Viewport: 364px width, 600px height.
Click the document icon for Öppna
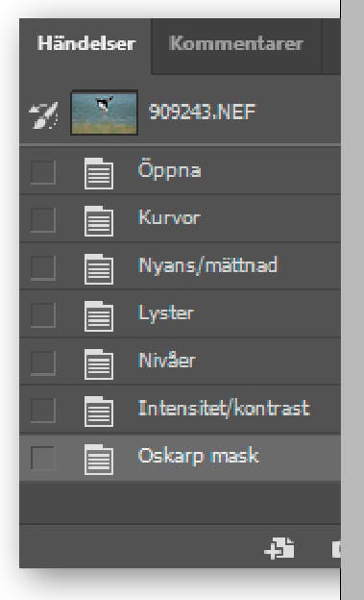point(99,173)
